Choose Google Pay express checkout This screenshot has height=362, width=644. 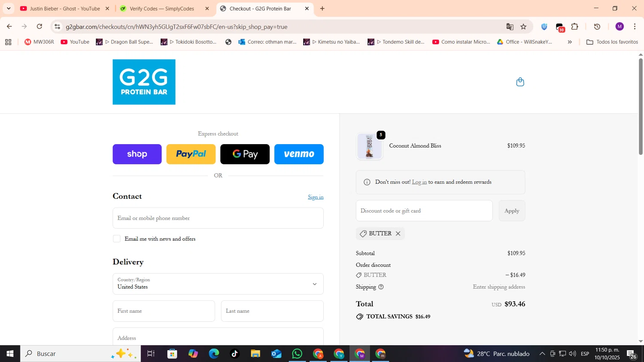245,154
